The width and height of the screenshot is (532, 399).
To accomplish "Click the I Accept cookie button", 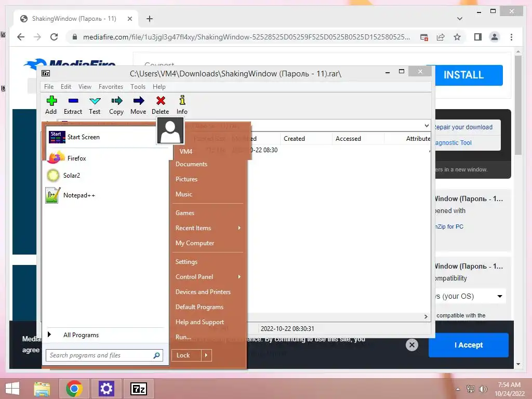I will (469, 345).
